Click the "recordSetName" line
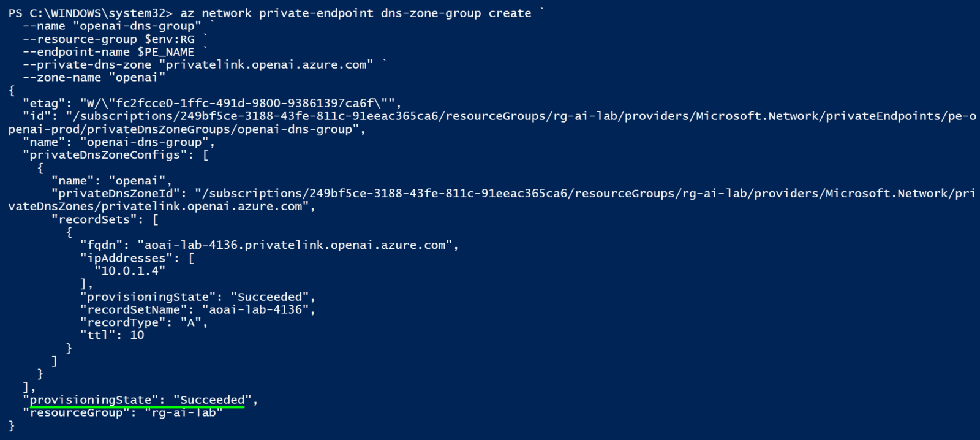The height and width of the screenshot is (440, 980). click(x=198, y=309)
